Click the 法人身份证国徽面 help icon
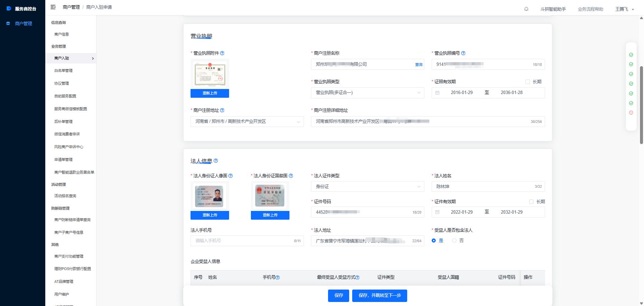 point(291,176)
